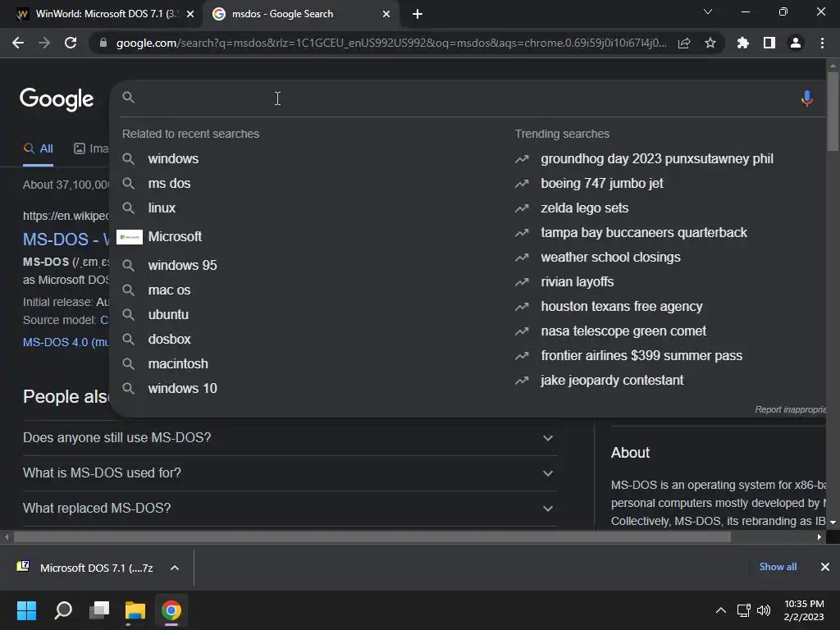The width and height of the screenshot is (840, 630).
Task: Show hidden system tray icons
Action: pos(721,610)
